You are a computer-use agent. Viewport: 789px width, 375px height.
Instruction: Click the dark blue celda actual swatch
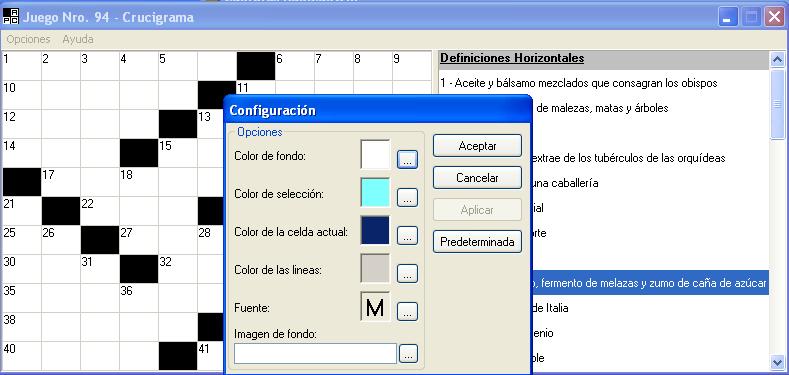[x=375, y=230]
